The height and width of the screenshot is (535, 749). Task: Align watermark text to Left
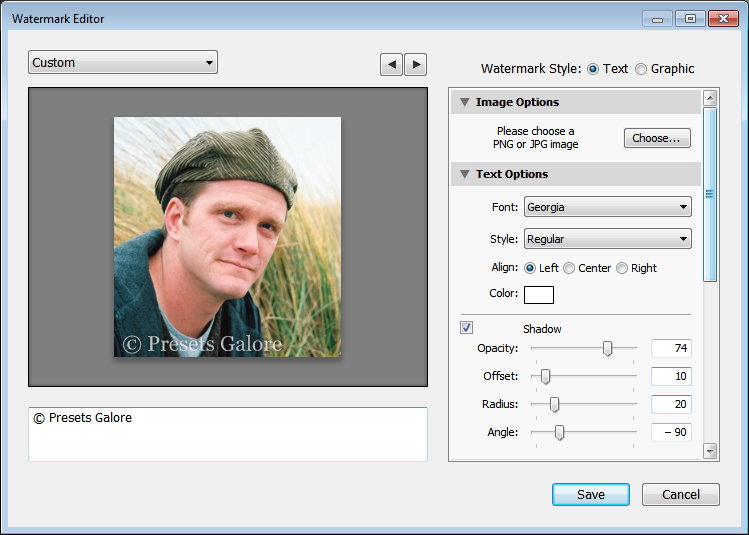point(531,268)
